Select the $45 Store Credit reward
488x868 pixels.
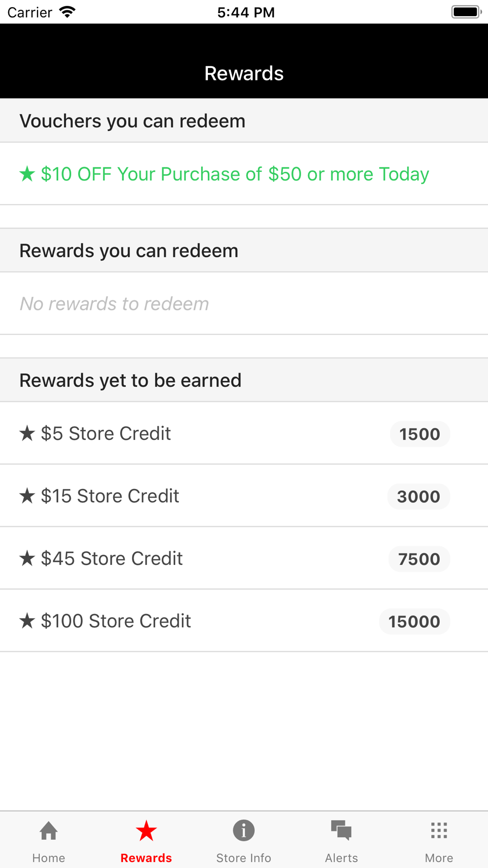click(x=244, y=558)
